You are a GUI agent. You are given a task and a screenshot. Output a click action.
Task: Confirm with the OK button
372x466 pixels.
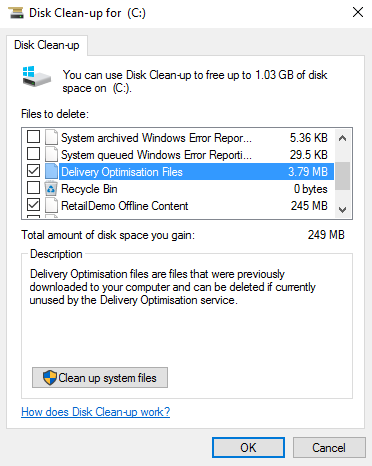[x=248, y=447]
